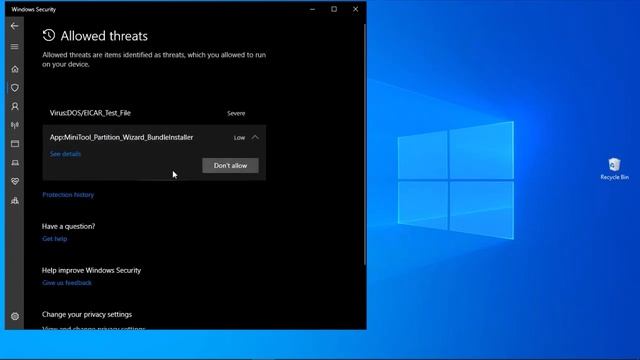Open the hamburger navigation menu

[x=15, y=47]
